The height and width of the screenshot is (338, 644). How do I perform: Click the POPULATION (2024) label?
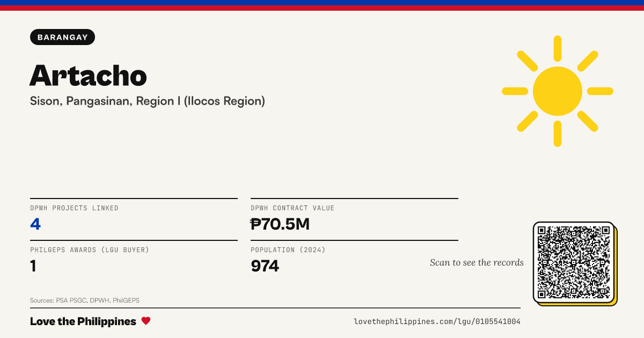(288, 250)
